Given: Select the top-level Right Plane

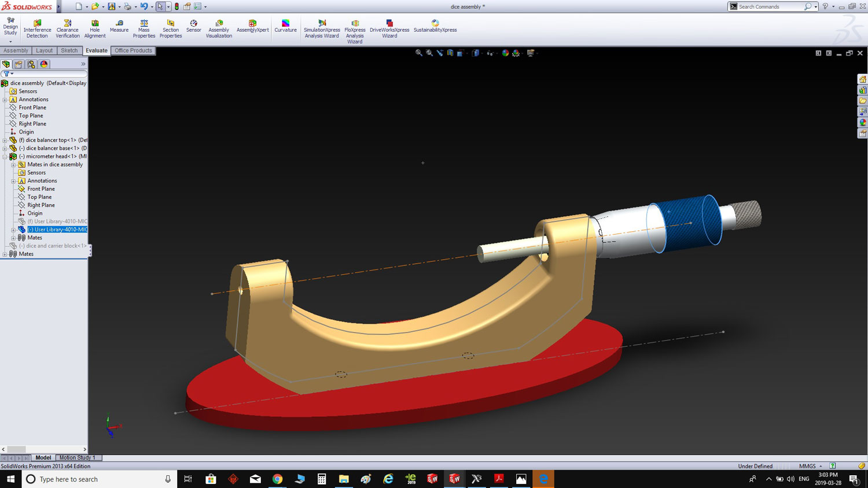Looking at the screenshot, I should click(32, 124).
